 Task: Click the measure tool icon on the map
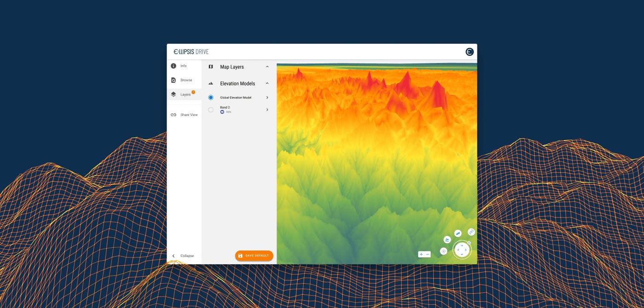tap(457, 233)
